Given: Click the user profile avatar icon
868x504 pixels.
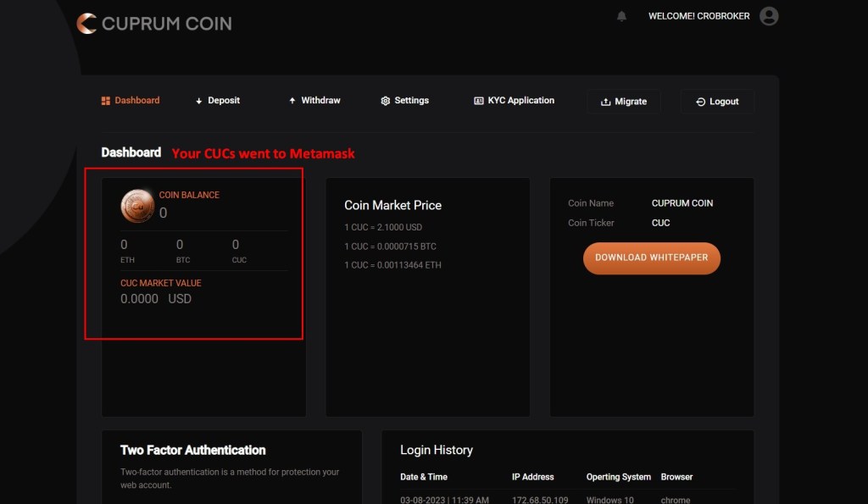Looking at the screenshot, I should [x=769, y=16].
